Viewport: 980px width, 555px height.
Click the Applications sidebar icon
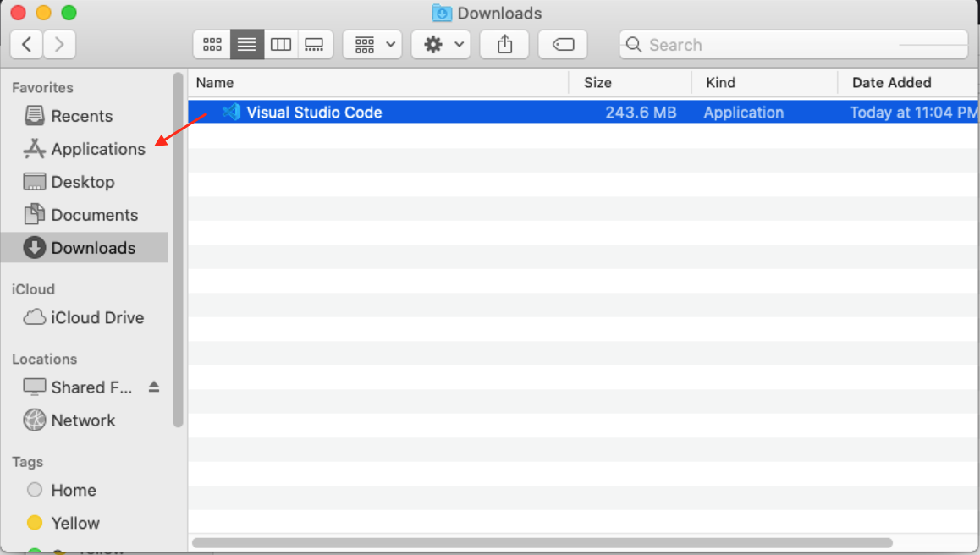[x=35, y=148]
